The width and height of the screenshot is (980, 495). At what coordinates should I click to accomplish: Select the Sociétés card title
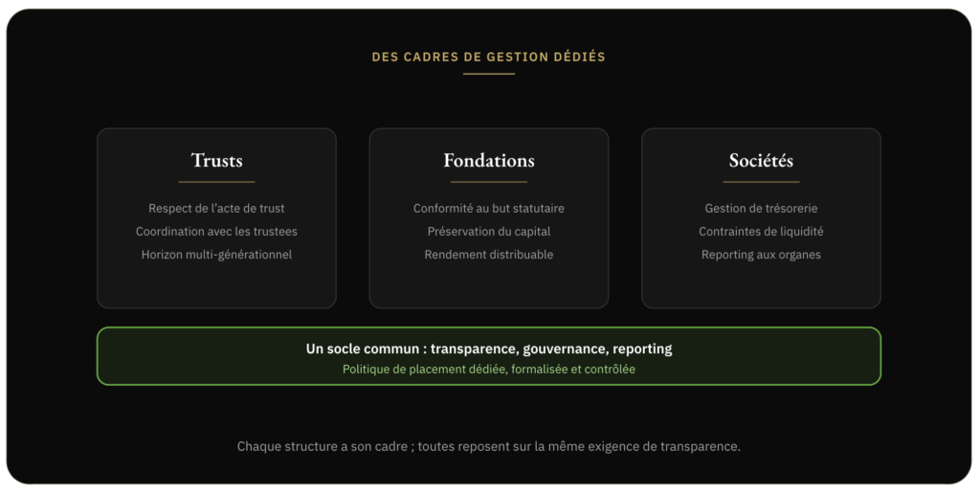click(x=761, y=161)
